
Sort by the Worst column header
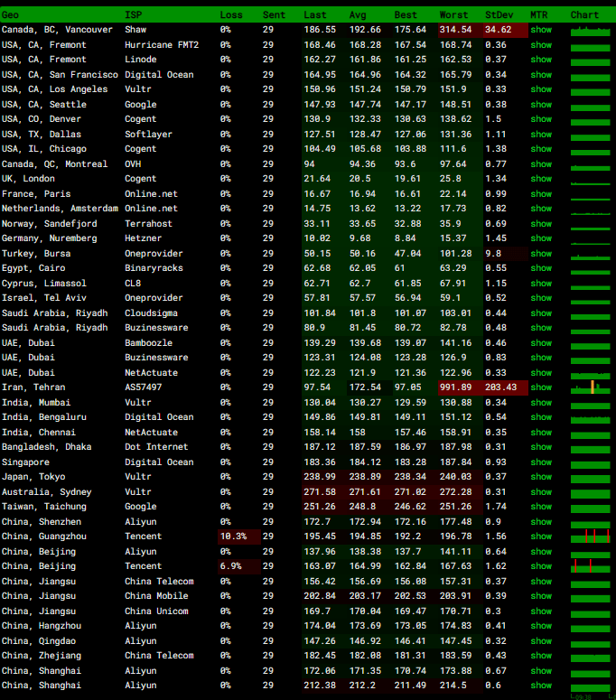coord(454,15)
